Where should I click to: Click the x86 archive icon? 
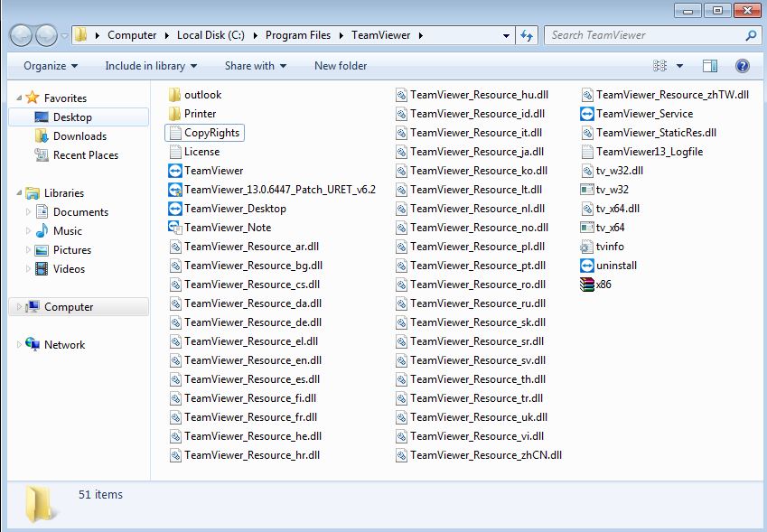point(587,285)
